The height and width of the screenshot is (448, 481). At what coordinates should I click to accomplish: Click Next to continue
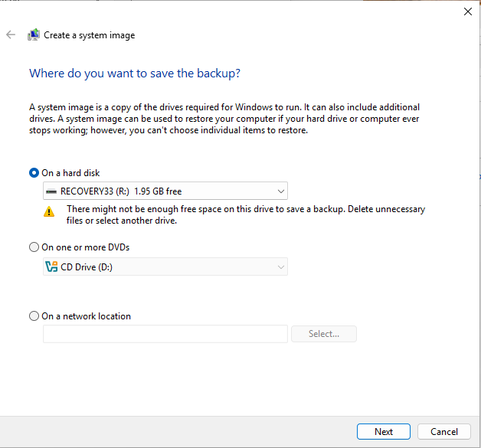pyautogui.click(x=384, y=431)
